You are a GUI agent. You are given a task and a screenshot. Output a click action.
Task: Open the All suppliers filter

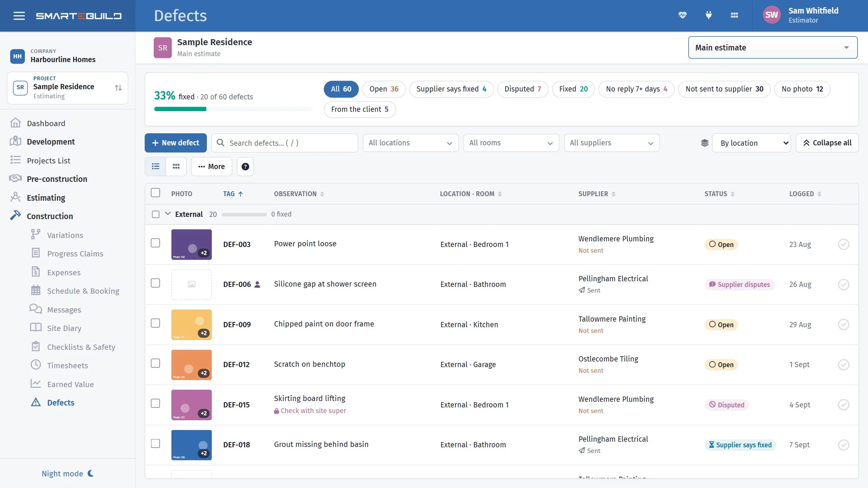612,143
